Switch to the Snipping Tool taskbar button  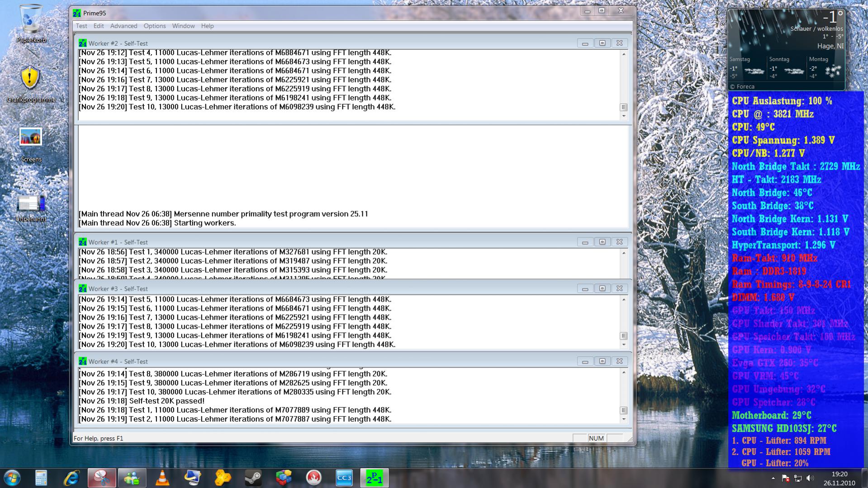102,478
